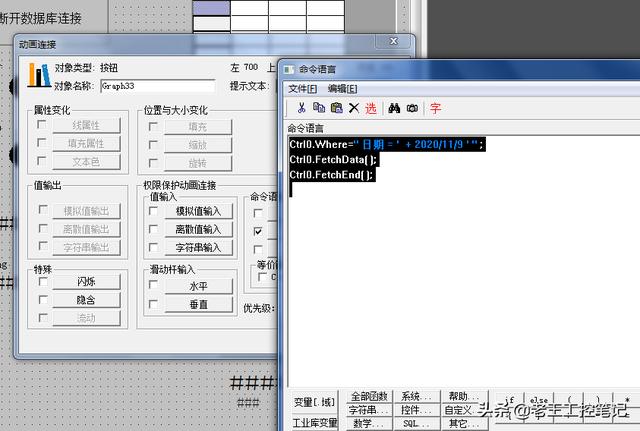Click the Replace icon beside the binoculars

pyautogui.click(x=412, y=108)
